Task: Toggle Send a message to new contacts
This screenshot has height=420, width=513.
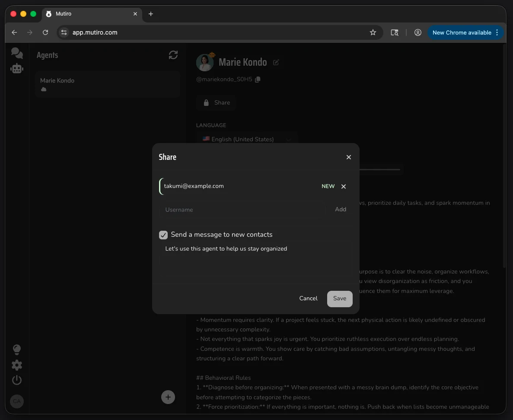Action: point(163,235)
